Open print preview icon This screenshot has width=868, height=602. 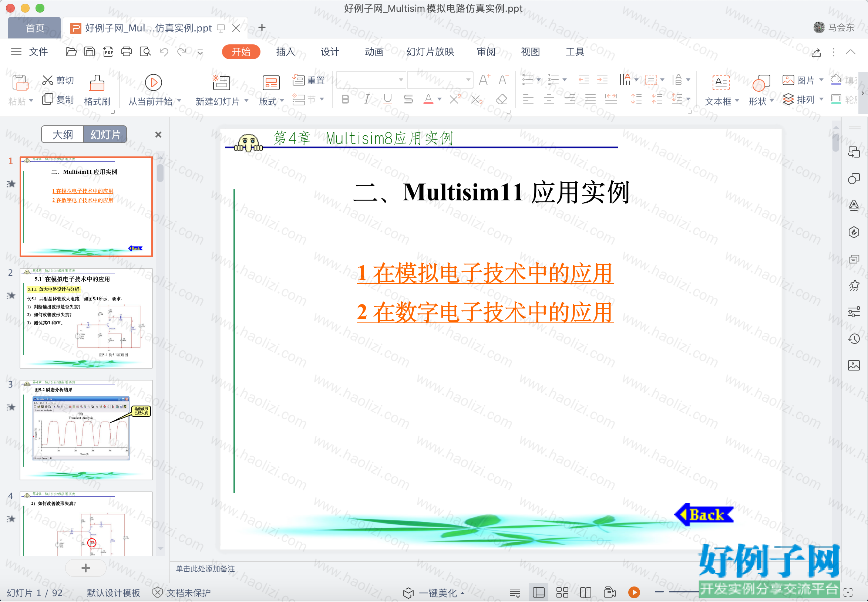(x=145, y=52)
